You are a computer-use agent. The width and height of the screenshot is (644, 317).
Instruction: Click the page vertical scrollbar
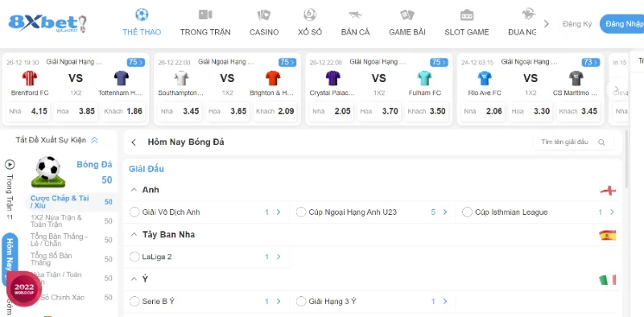click(x=625, y=159)
